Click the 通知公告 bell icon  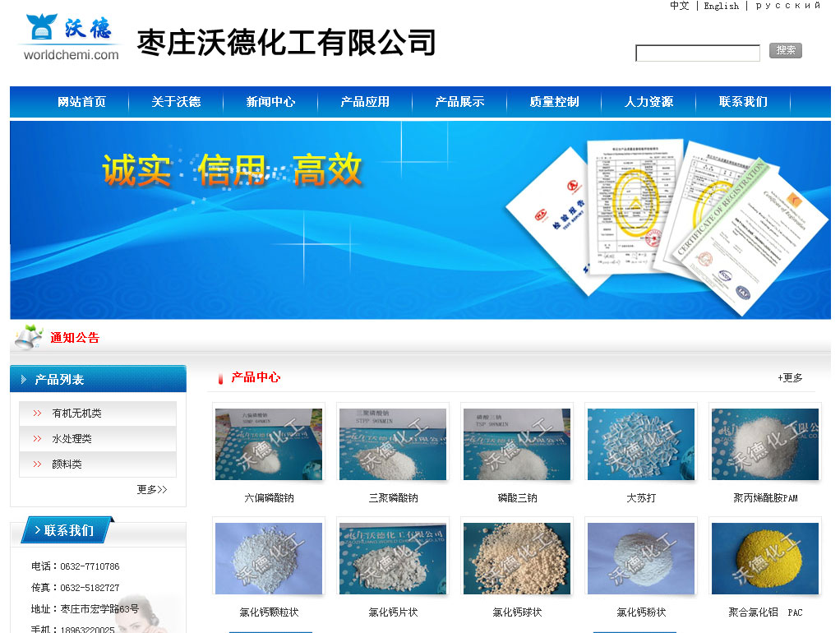click(29, 337)
